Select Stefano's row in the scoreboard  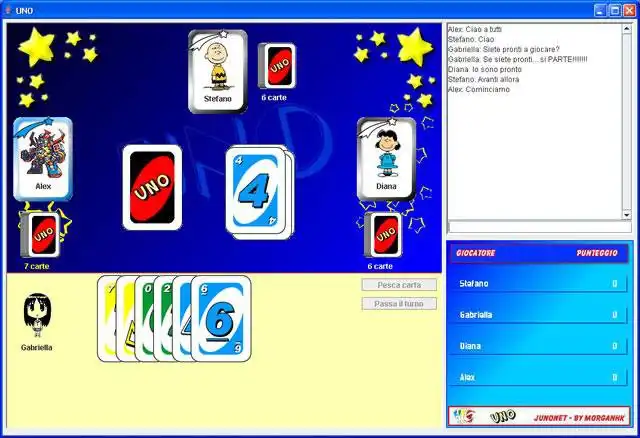pos(539,283)
